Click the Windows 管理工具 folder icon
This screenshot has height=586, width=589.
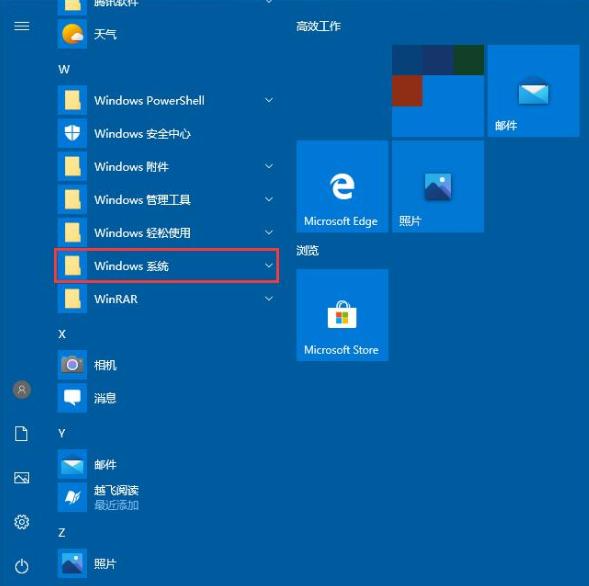pos(72,199)
